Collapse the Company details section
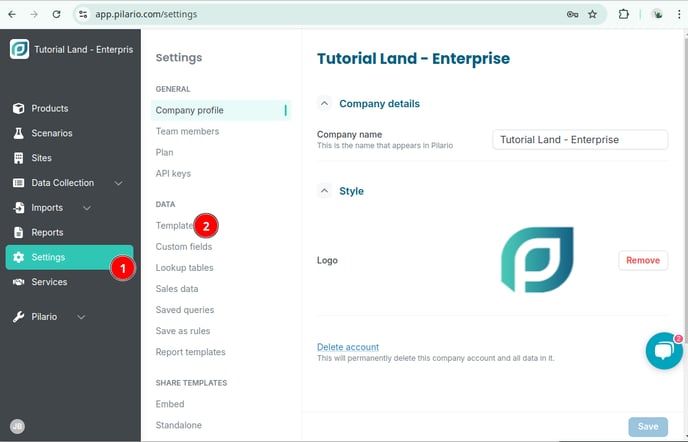 click(x=324, y=104)
